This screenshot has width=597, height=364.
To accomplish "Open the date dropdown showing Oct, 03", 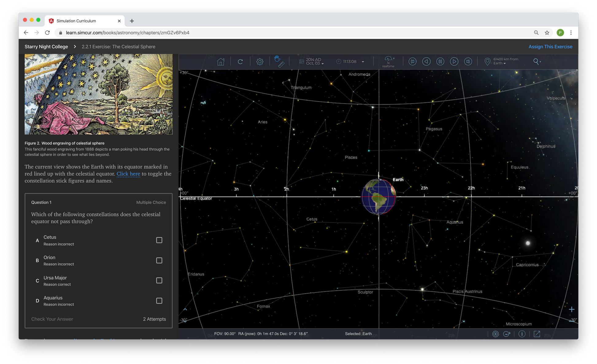I will (314, 62).
